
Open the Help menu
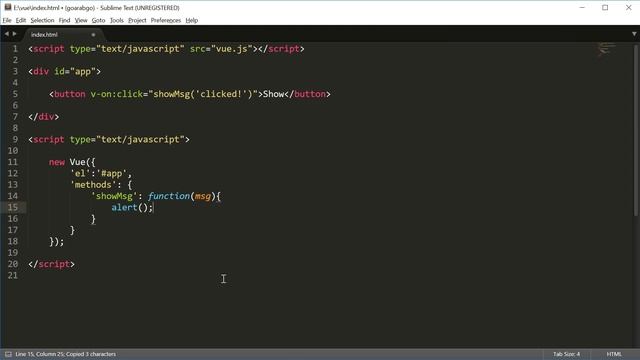pyautogui.click(x=191, y=20)
